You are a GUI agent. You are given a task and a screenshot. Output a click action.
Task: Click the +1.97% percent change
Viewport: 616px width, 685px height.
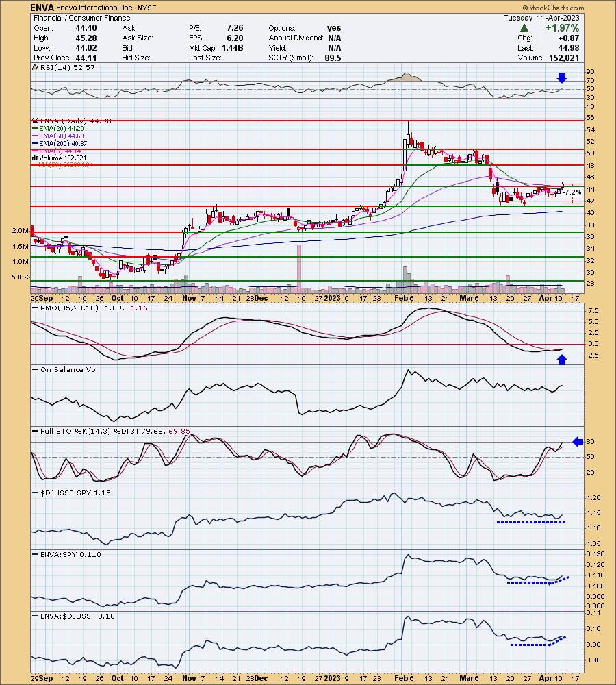tap(561, 28)
